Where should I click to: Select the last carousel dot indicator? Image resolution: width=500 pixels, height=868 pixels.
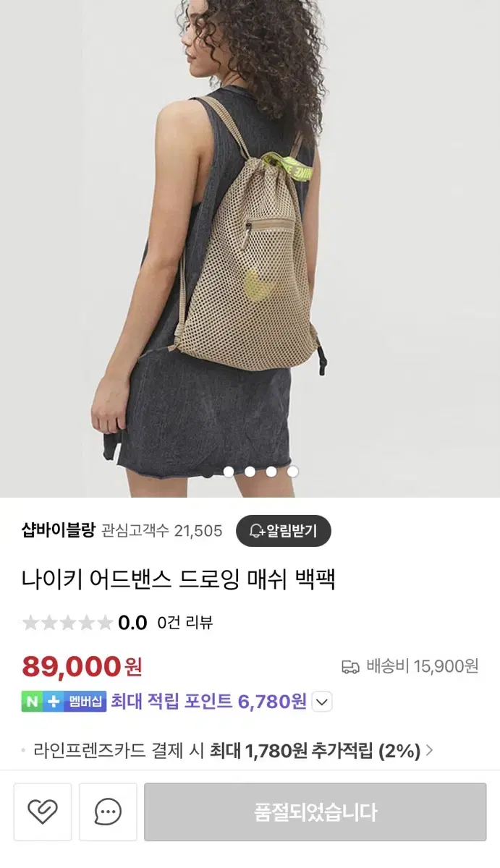pos(292,472)
